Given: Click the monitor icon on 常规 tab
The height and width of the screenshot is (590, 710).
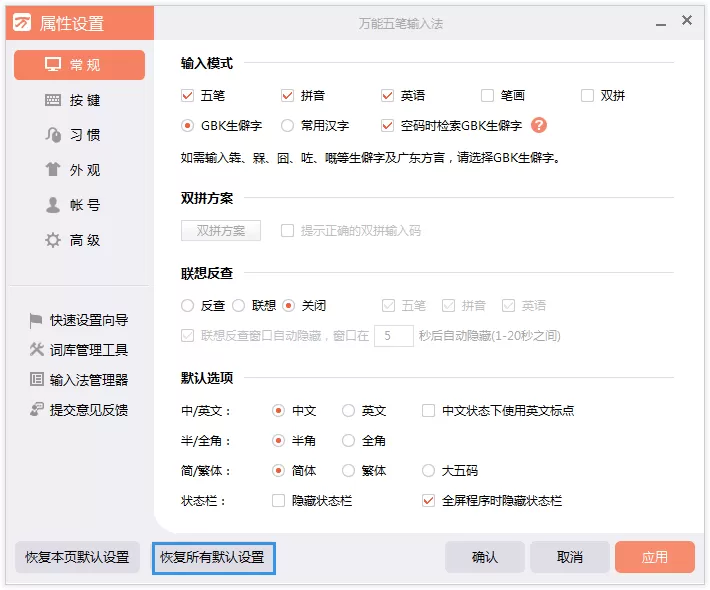Looking at the screenshot, I should click(x=53, y=65).
